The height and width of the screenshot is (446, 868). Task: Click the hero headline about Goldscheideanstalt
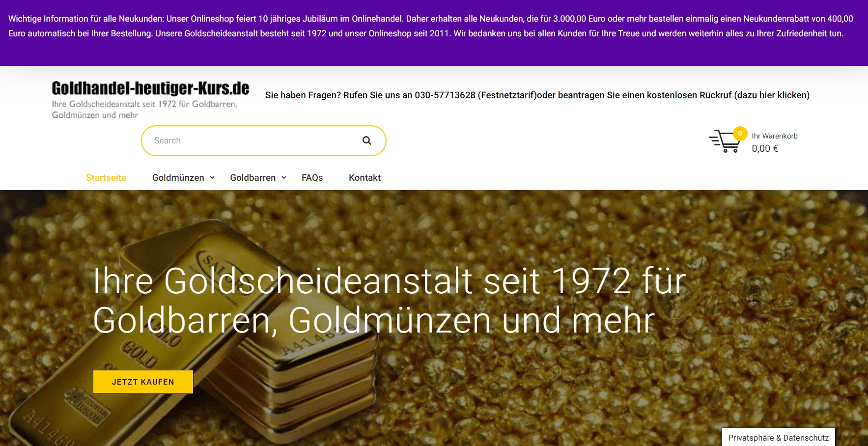(x=390, y=300)
